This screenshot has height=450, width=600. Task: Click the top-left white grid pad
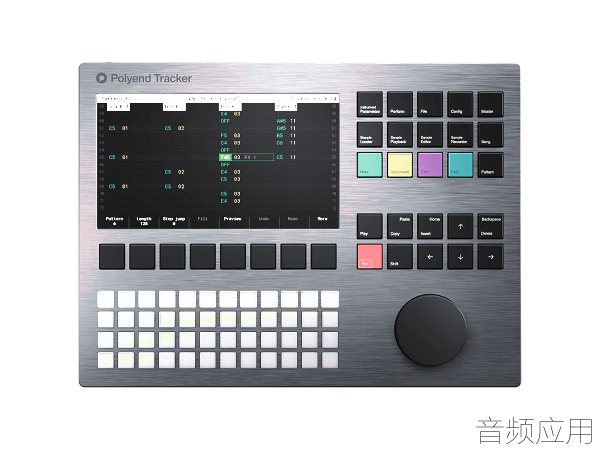pyautogui.click(x=106, y=299)
